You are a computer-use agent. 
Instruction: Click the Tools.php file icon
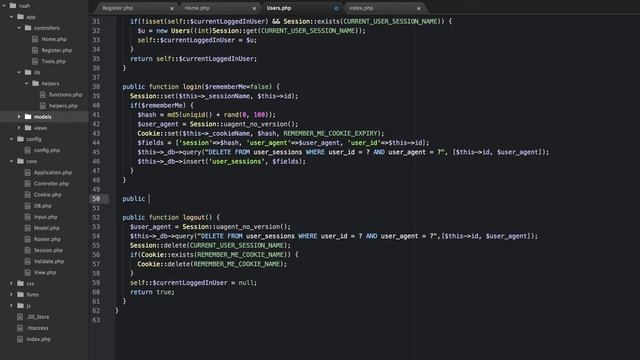pyautogui.click(x=35, y=61)
